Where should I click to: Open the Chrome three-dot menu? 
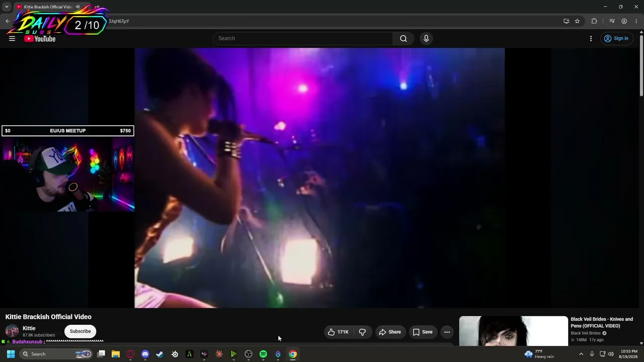click(636, 21)
